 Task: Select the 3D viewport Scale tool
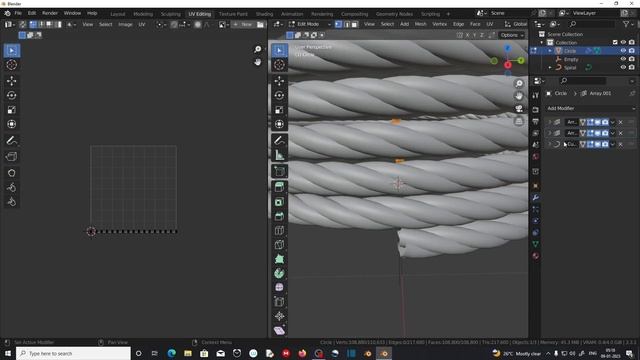click(x=279, y=110)
